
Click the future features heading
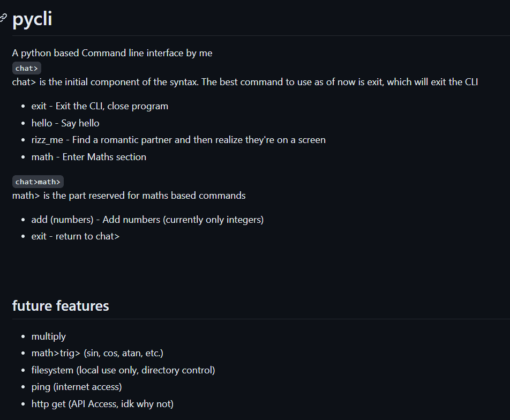tap(61, 306)
